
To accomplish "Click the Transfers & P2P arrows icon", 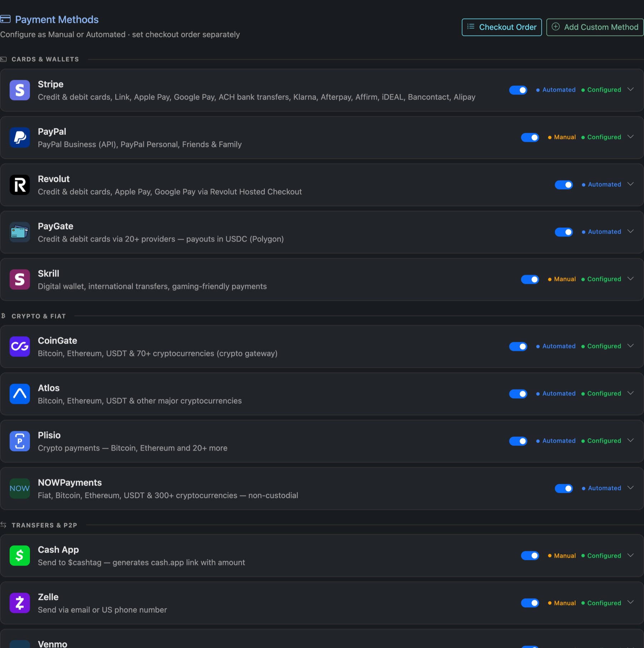I will (3, 525).
